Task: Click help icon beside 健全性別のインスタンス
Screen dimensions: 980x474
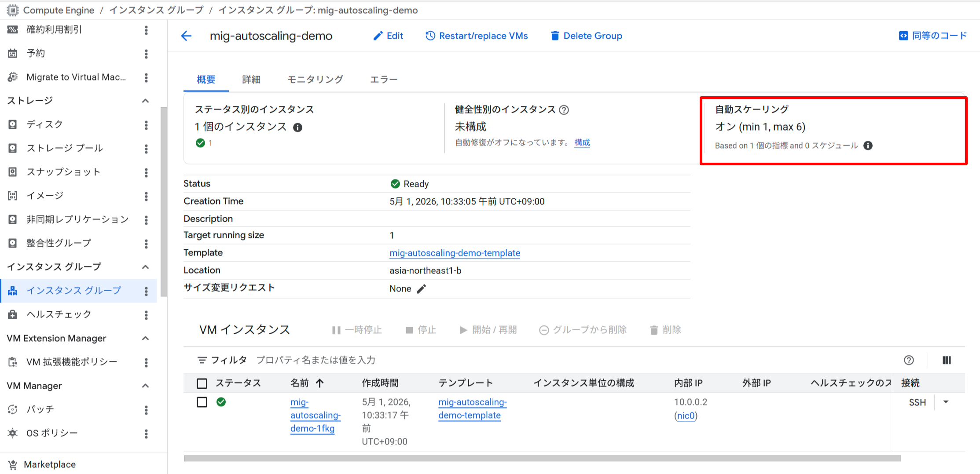Action: (x=564, y=110)
